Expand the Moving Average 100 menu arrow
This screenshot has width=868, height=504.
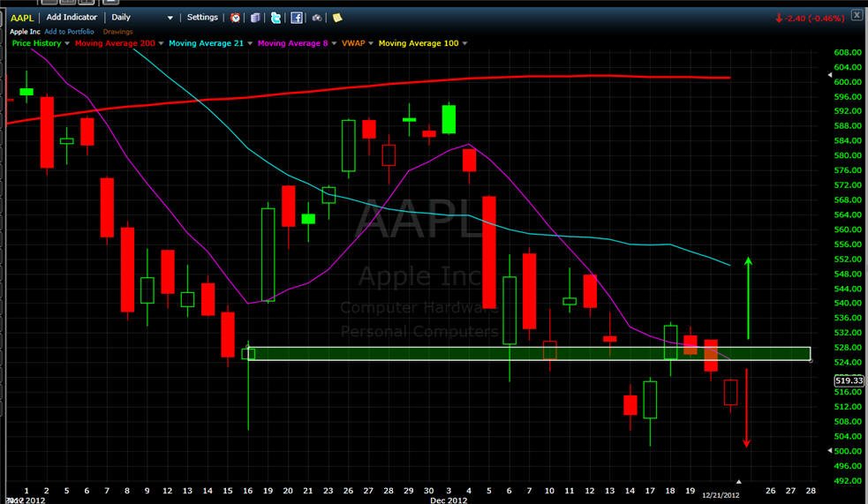(x=464, y=43)
